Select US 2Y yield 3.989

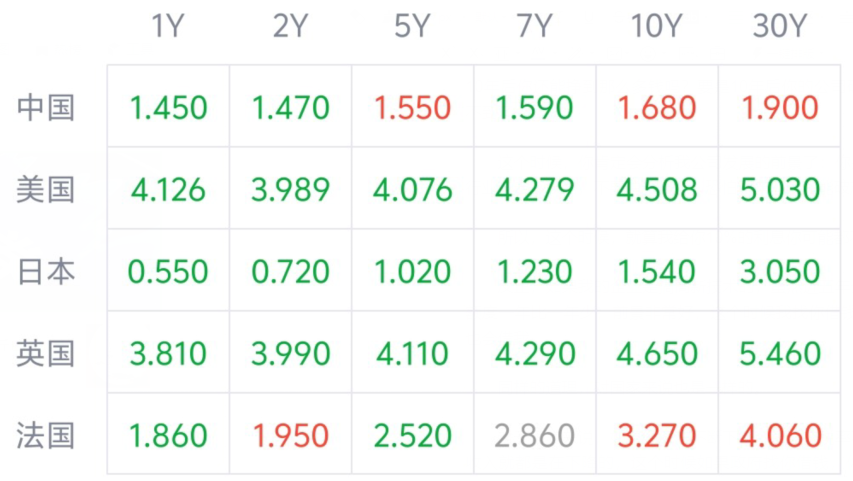click(290, 189)
